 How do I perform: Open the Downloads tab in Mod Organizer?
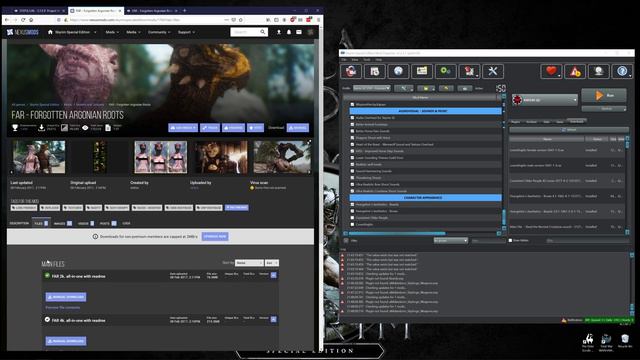click(x=576, y=121)
